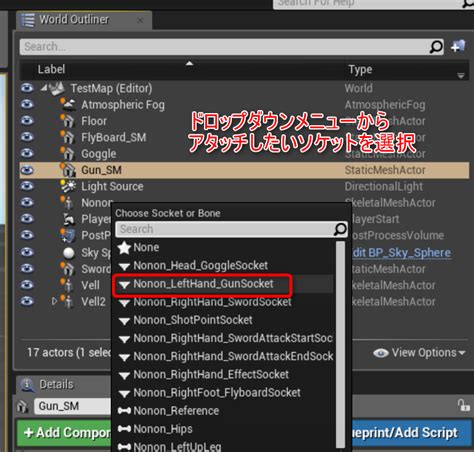
Task: Click the Add Component green button
Action: (x=64, y=433)
